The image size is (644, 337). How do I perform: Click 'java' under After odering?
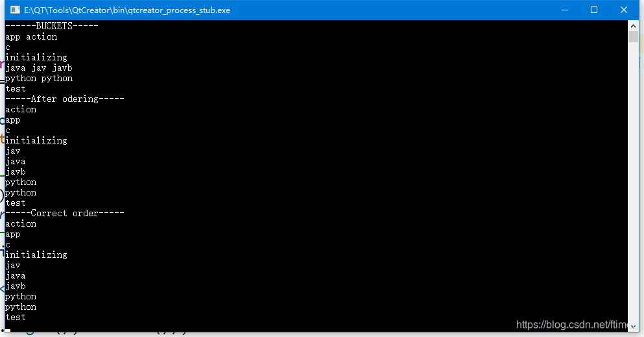tap(16, 162)
